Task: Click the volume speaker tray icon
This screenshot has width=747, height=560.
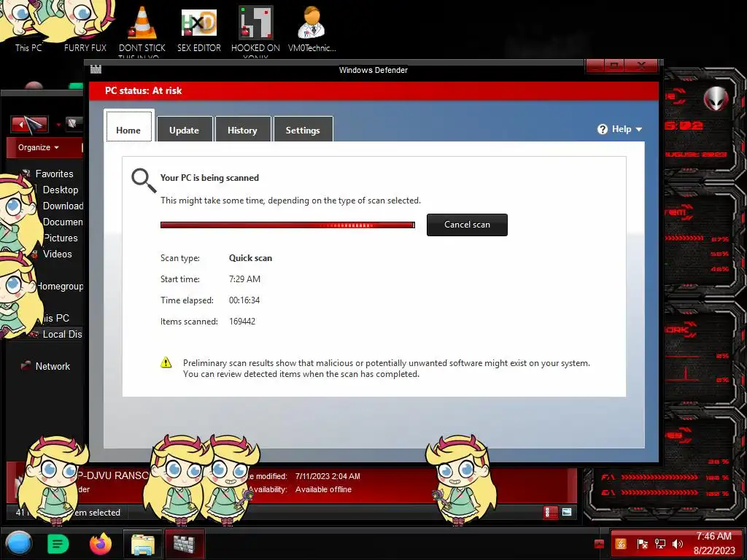Action: click(x=678, y=544)
